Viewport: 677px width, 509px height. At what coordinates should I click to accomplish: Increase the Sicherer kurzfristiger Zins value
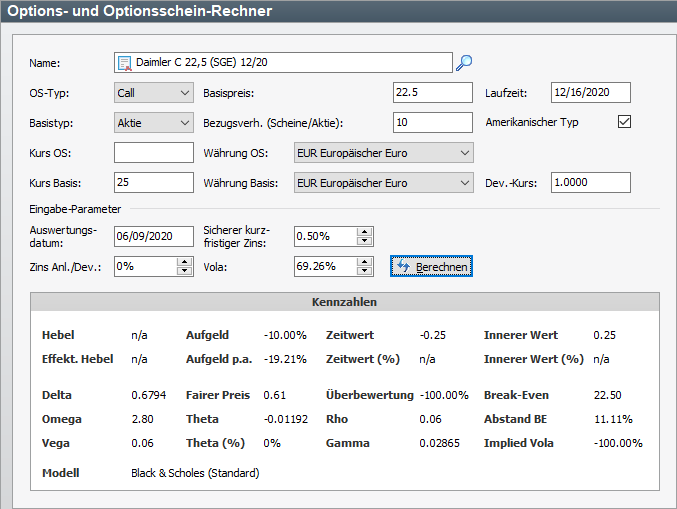click(x=365, y=231)
